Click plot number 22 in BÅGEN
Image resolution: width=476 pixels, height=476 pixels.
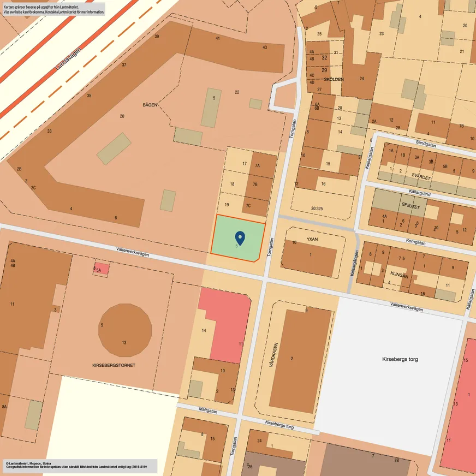[x=237, y=92]
